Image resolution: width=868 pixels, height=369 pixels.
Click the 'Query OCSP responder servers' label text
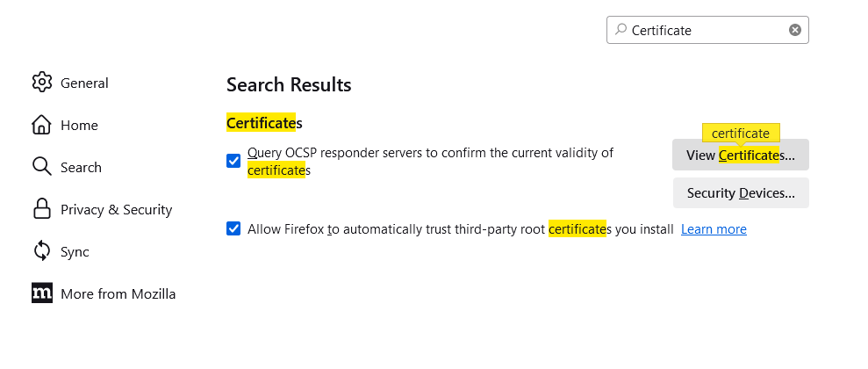[430, 153]
